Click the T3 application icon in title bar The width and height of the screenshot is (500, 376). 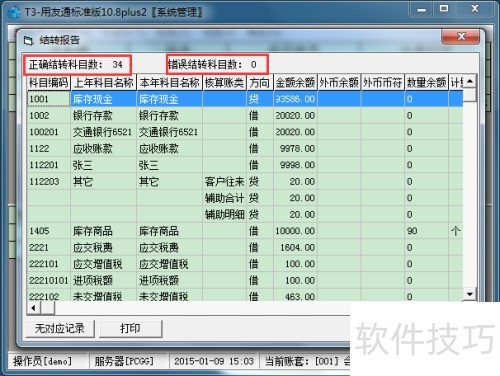pos(14,13)
